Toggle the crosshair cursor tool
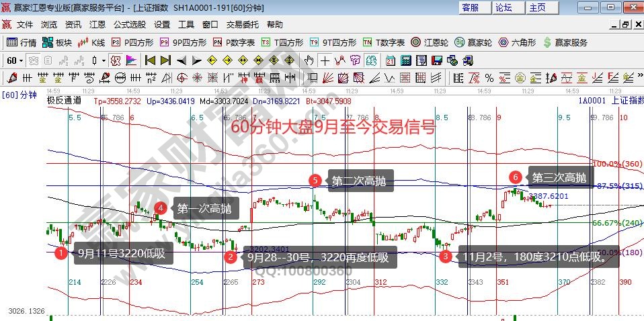This screenshot has width=644, height=321. pyautogui.click(x=325, y=60)
